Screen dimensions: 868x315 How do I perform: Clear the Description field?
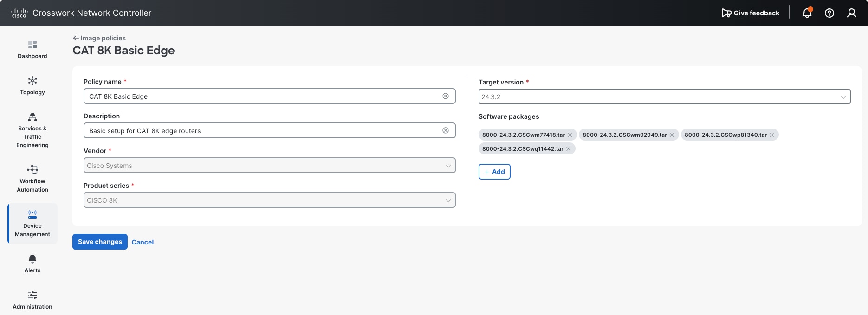[446, 130]
